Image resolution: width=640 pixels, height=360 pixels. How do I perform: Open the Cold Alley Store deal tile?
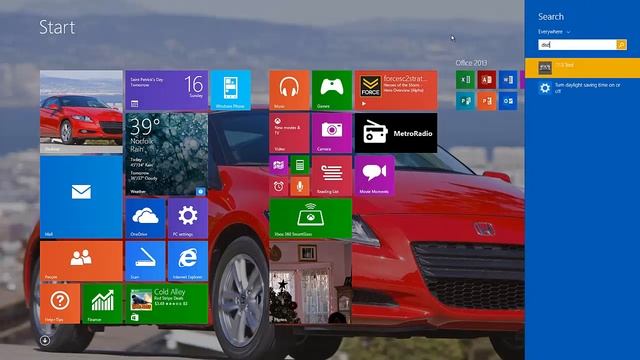pos(167,304)
